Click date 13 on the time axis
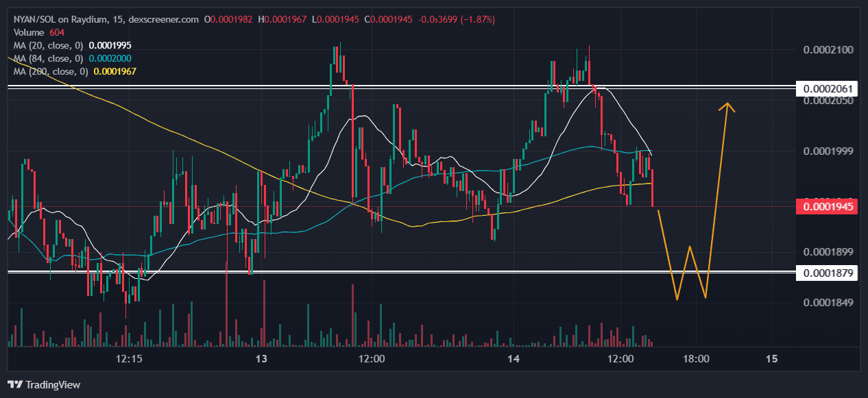 pos(261,359)
